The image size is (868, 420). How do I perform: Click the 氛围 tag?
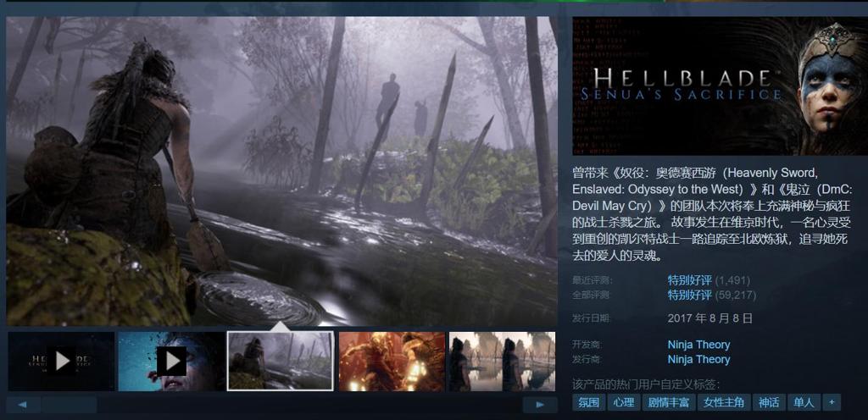coord(588,402)
